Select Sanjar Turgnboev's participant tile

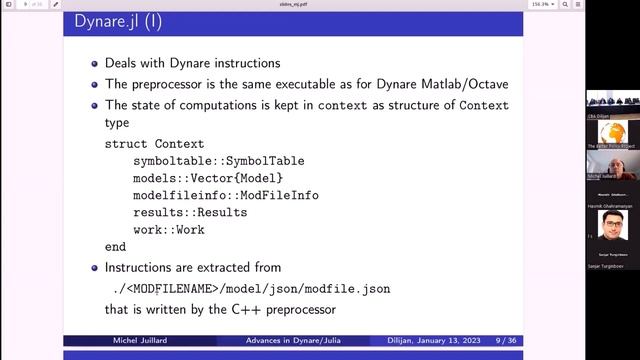click(613, 256)
